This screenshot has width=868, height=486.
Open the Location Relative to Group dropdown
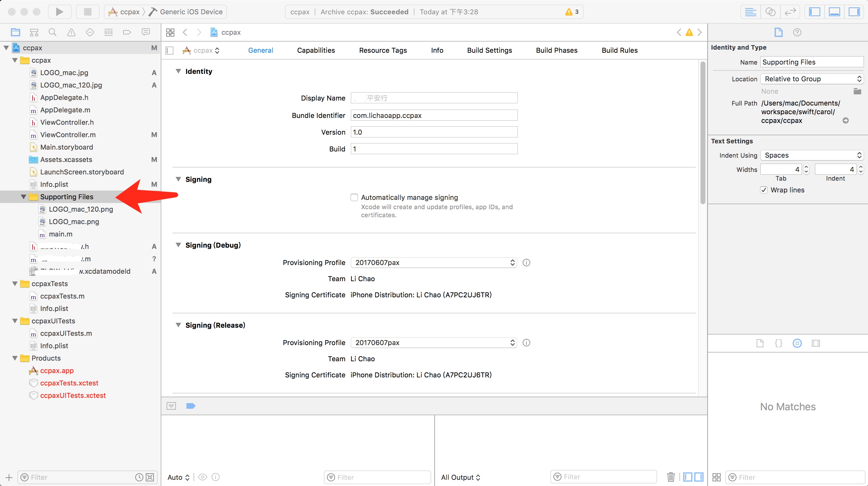[812, 79]
